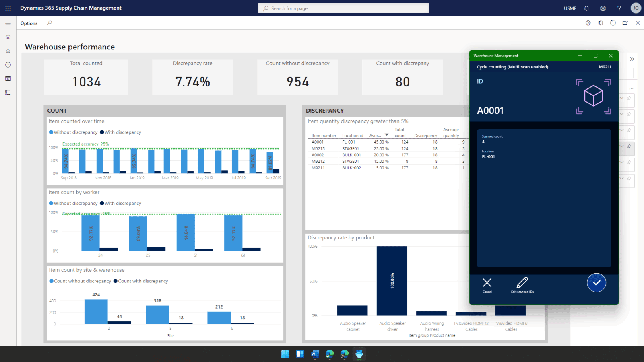
Task: Click the Audio Speaker cabinet bar
Action: click(352, 311)
